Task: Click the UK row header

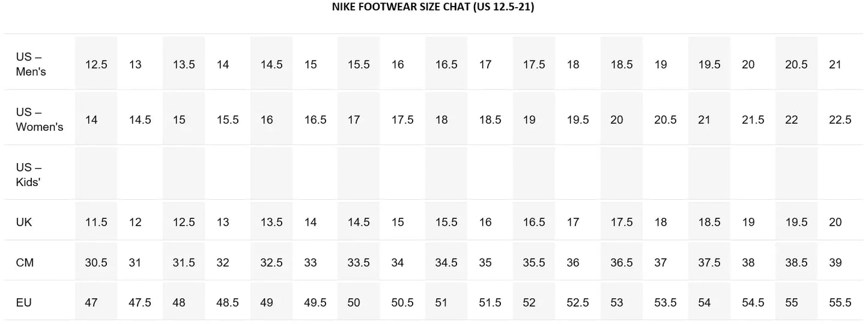Action: 24,222
